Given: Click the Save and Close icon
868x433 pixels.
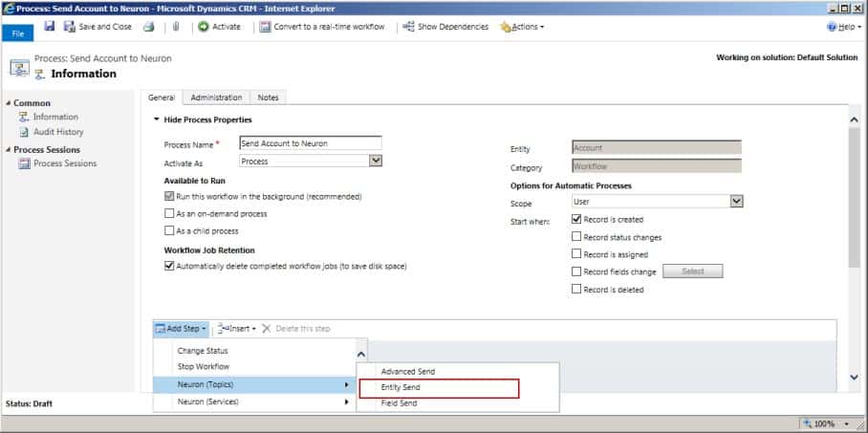Looking at the screenshot, I should [x=70, y=27].
